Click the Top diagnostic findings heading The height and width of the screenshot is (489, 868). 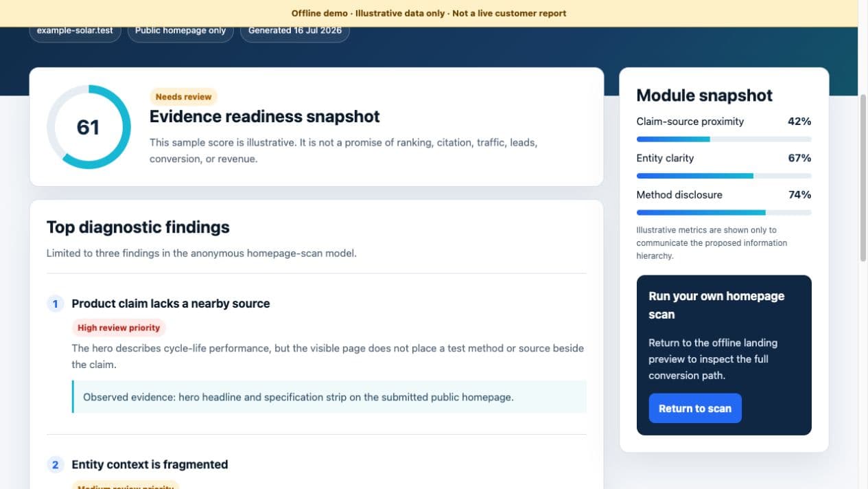(x=138, y=227)
